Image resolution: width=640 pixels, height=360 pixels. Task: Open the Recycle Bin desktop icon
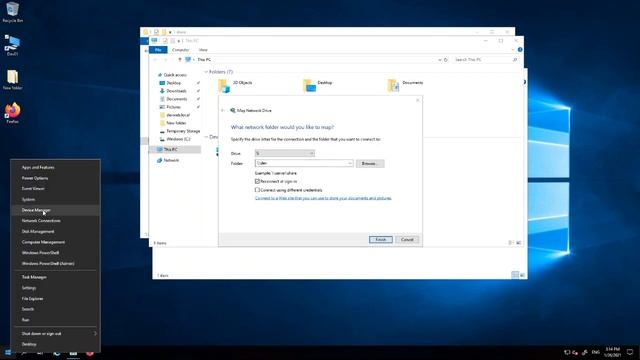[x=12, y=12]
